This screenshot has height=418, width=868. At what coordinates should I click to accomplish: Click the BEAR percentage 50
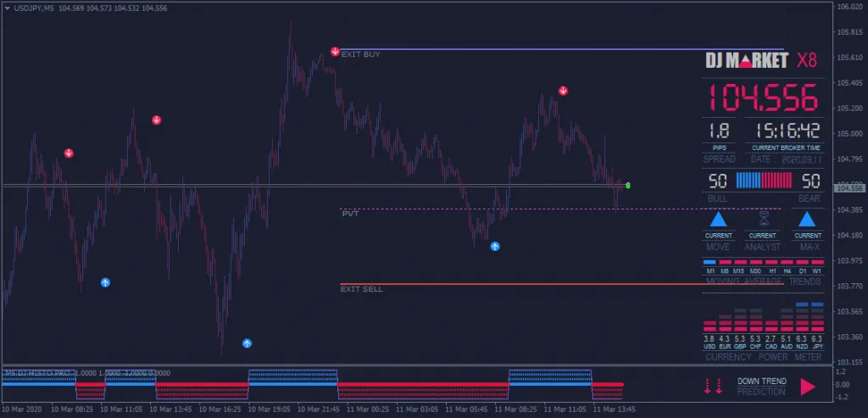click(x=811, y=181)
